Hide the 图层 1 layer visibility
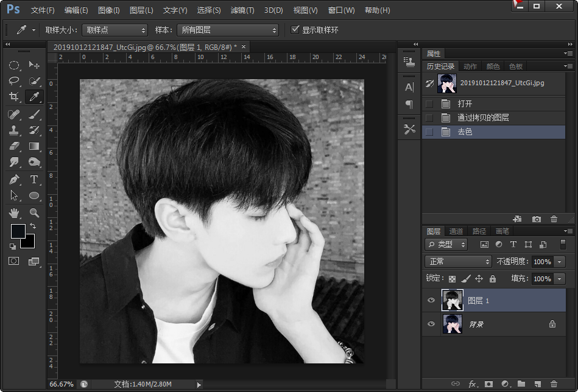Image resolution: width=578 pixels, height=392 pixels. 431,300
